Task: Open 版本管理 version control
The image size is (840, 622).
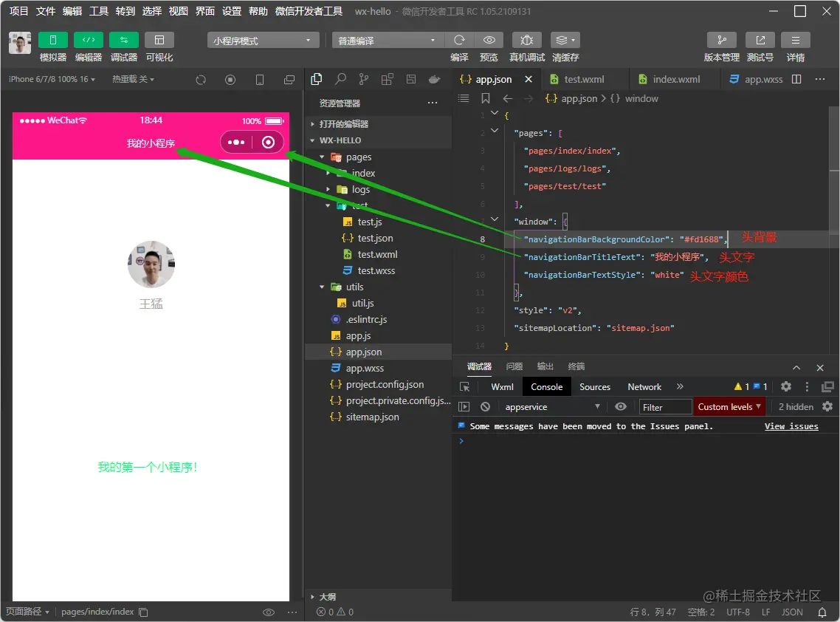Action: tap(722, 40)
